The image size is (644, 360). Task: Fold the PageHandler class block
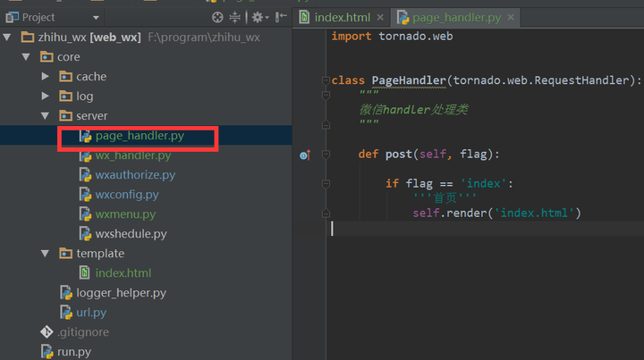326,80
